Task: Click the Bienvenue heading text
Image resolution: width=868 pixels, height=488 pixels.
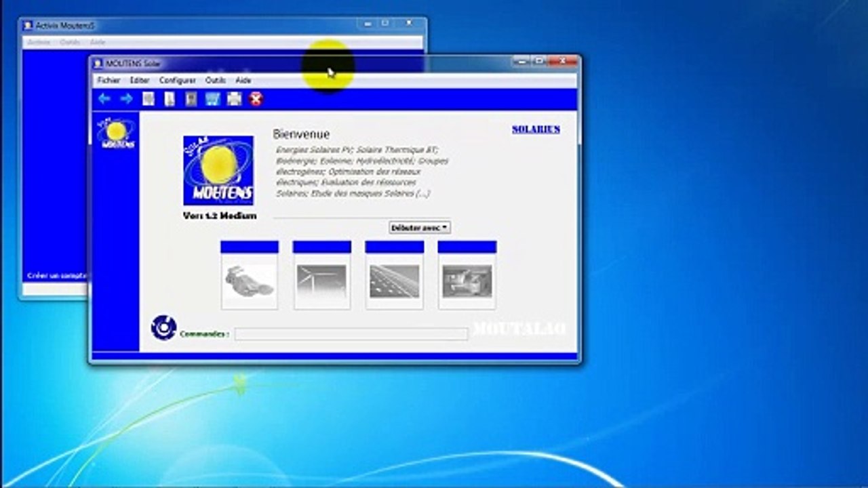Action: (x=301, y=134)
